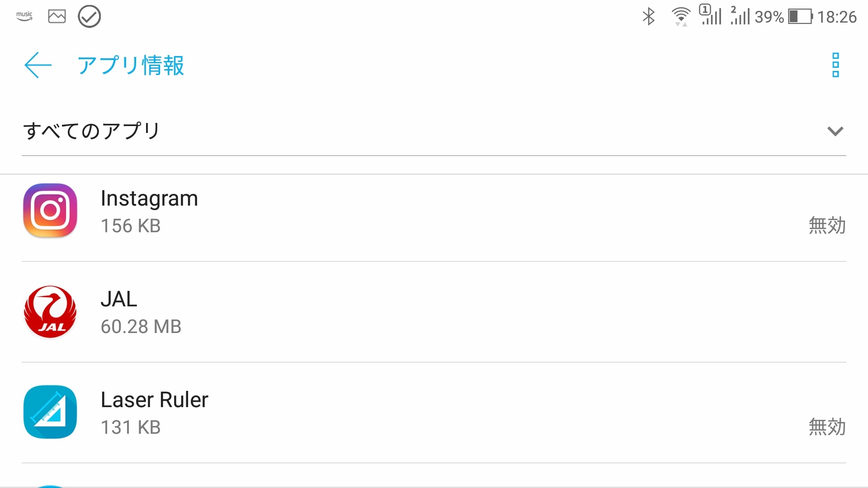Tap the 無効 label beside Instagram

tap(827, 225)
